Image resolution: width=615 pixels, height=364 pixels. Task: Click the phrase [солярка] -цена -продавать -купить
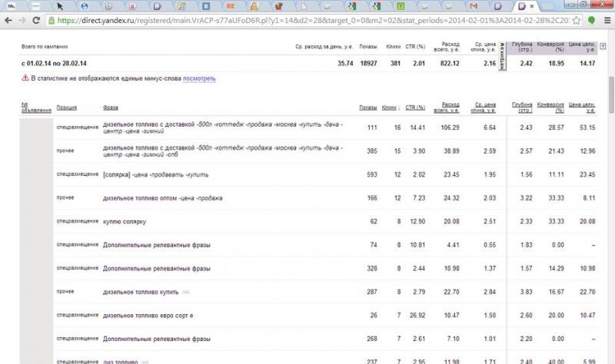(156, 174)
